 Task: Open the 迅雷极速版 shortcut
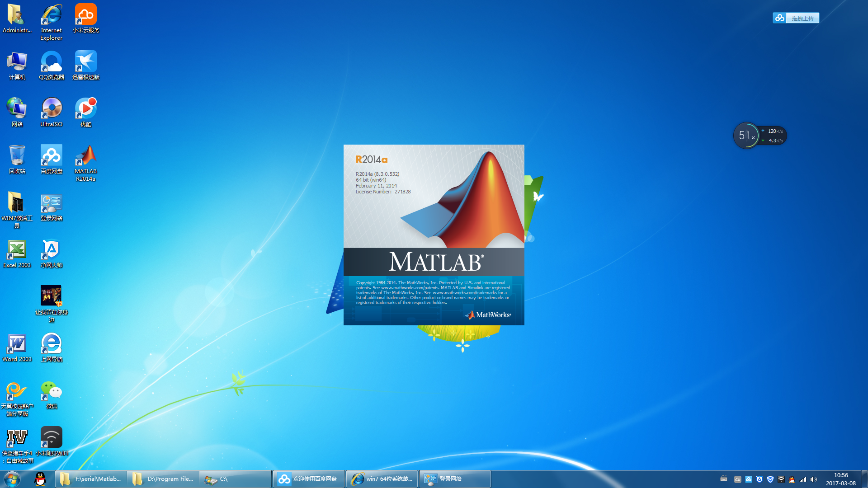(86, 66)
